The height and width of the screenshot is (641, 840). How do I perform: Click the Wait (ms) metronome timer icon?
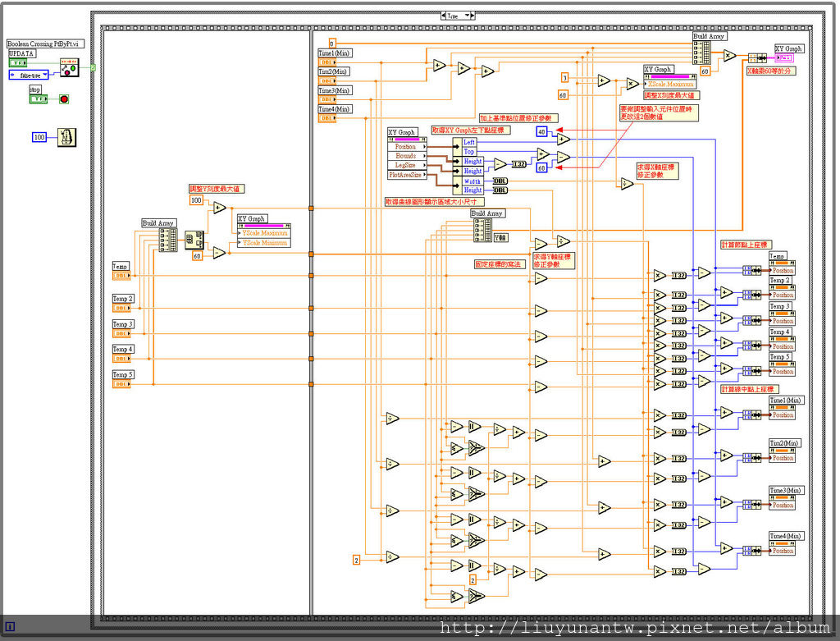67,137
